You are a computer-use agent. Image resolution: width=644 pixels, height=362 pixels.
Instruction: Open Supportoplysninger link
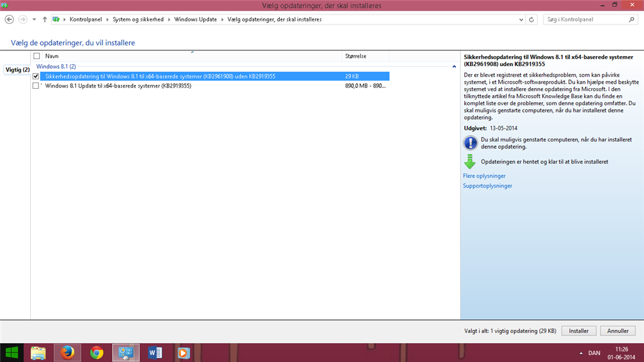tap(487, 186)
